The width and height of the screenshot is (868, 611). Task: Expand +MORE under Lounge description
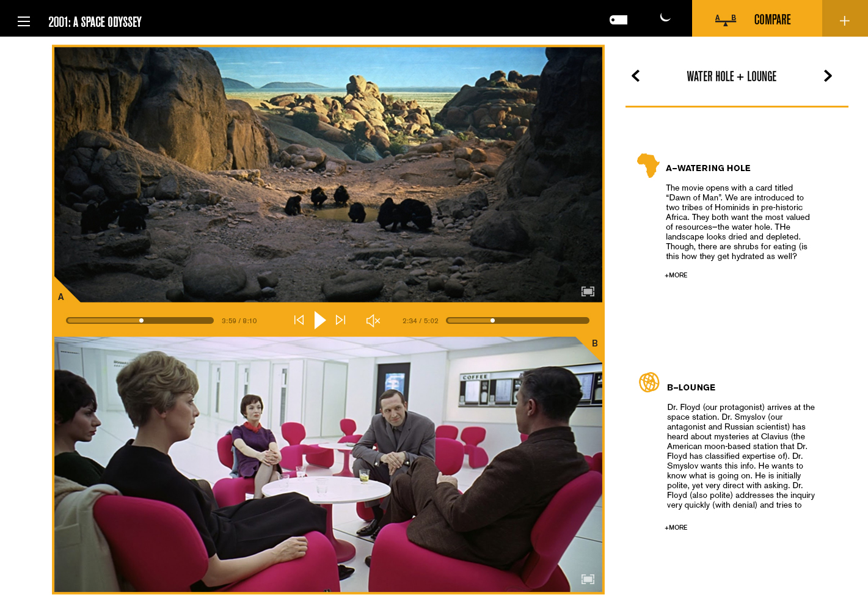(676, 527)
